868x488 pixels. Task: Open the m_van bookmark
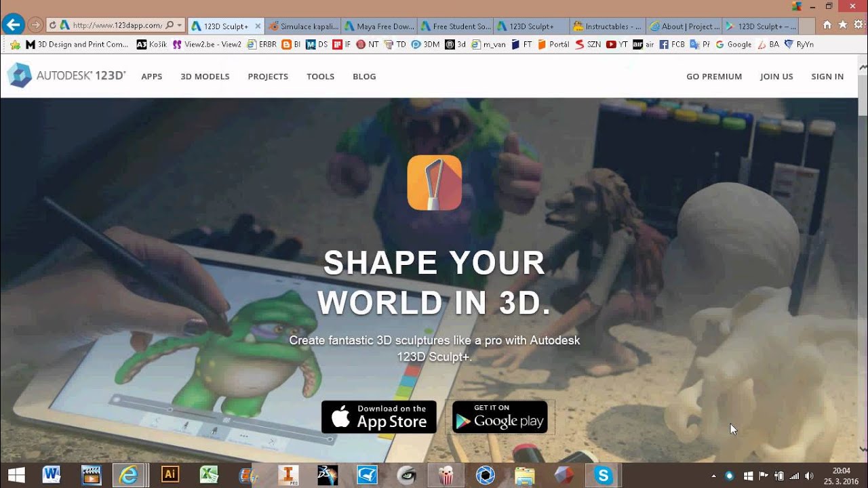488,44
